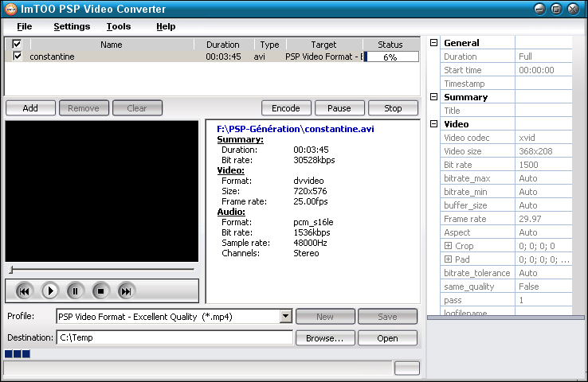Click the Destination path field
Screen dimensions: 588x382
(x=174, y=337)
